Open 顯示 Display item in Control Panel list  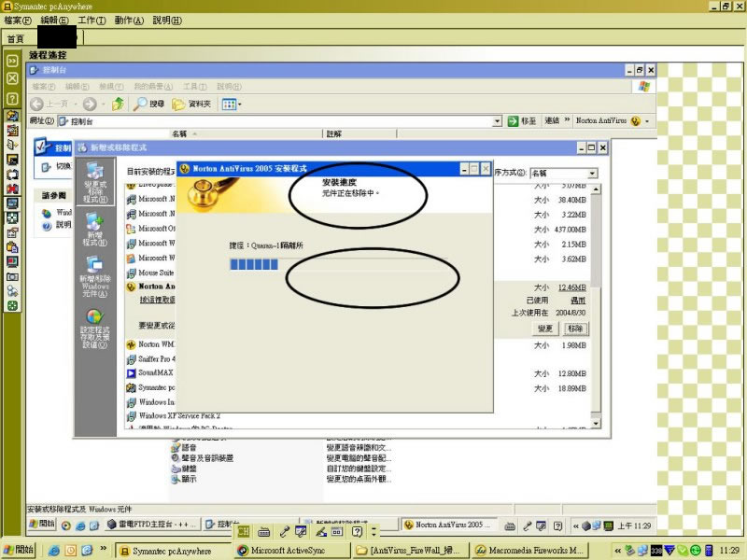[x=184, y=479]
